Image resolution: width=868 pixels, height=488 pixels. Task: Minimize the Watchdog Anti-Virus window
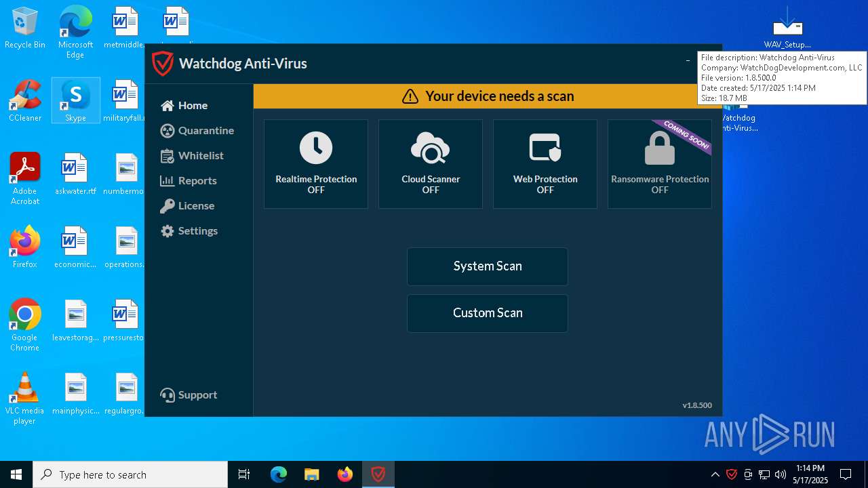coord(688,61)
